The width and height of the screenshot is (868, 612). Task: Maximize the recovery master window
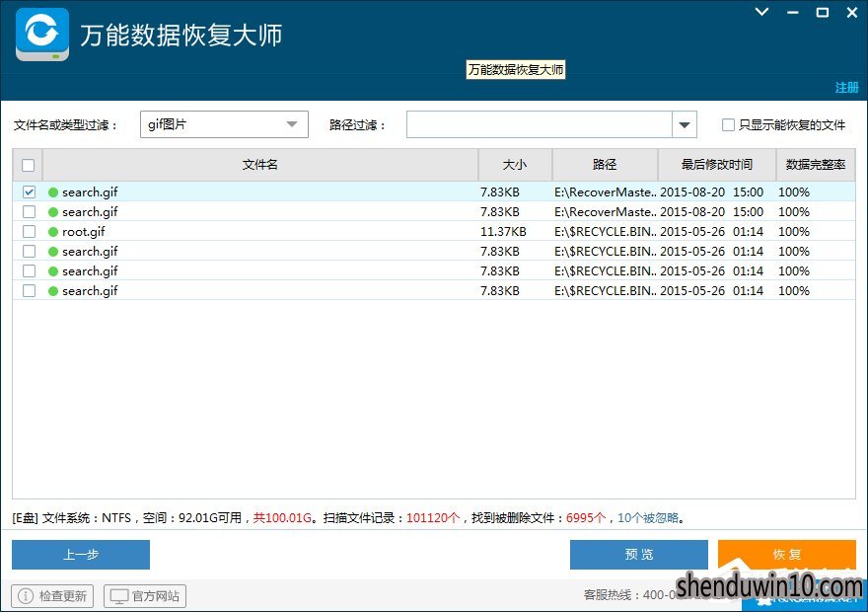click(x=823, y=12)
